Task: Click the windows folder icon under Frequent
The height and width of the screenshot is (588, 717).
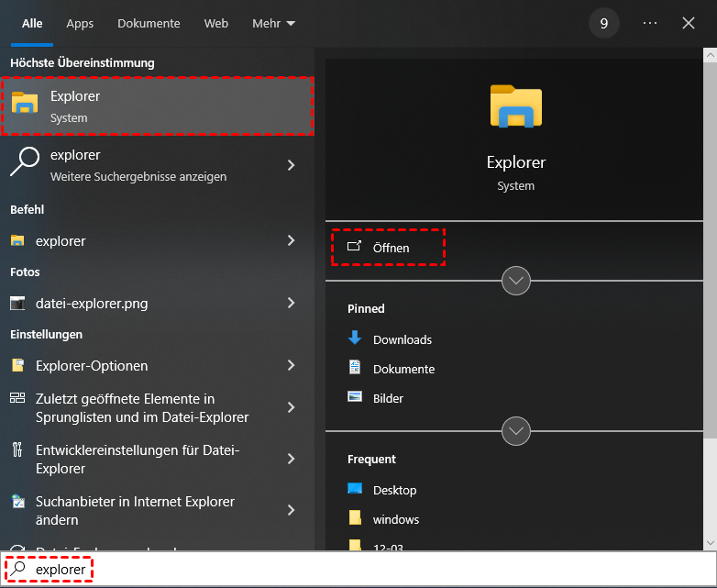Action: [356, 518]
